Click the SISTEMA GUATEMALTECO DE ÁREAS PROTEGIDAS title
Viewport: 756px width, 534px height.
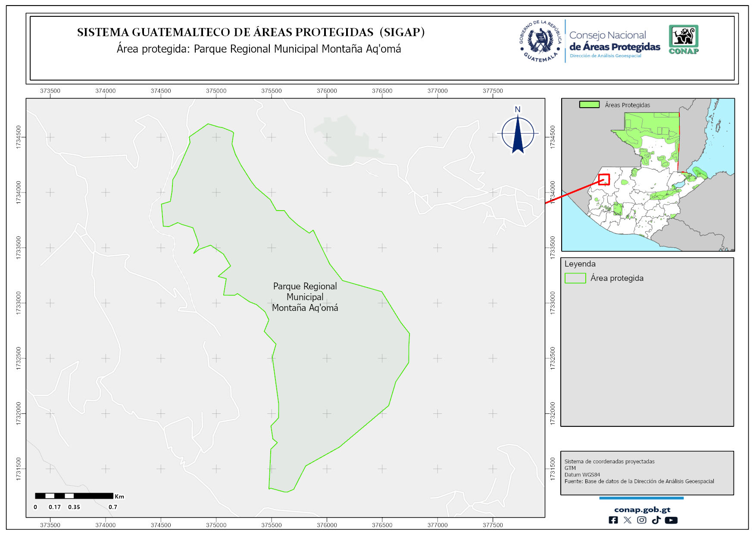(x=251, y=32)
